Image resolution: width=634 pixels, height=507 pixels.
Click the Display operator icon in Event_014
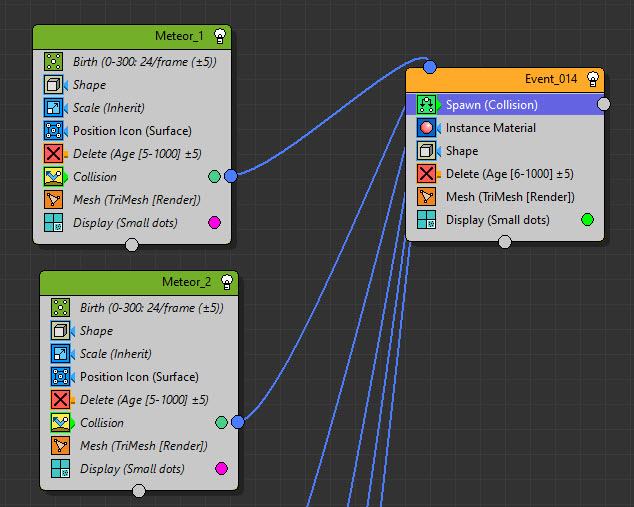coord(427,220)
